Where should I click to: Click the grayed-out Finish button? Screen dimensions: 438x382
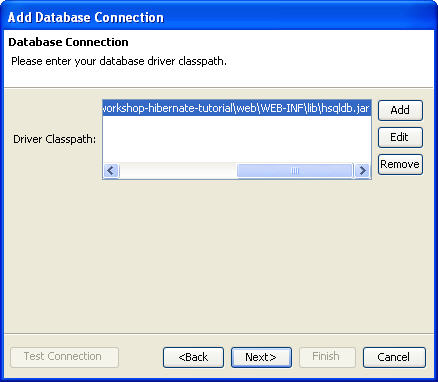(327, 357)
